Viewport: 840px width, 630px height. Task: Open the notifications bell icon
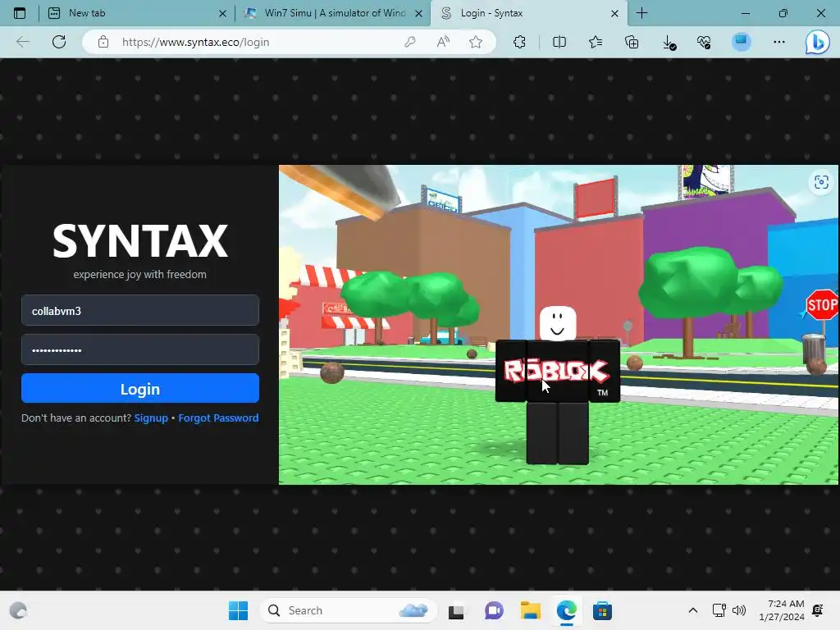(818, 610)
